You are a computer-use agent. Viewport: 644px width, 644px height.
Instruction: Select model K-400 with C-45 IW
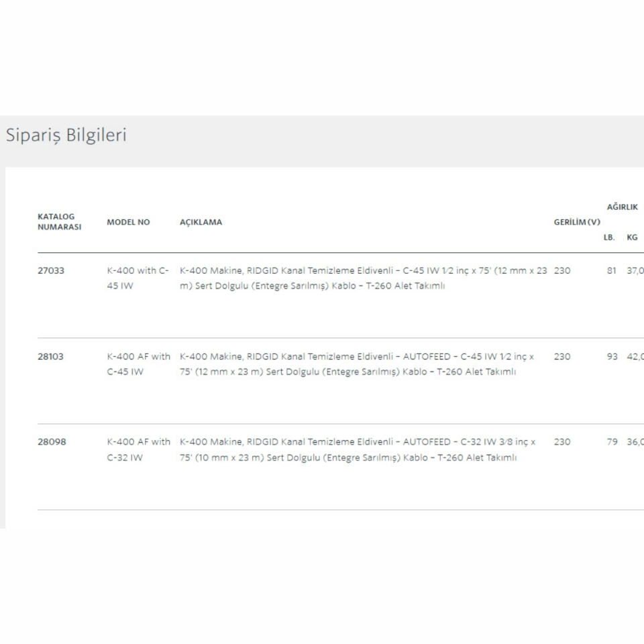point(138,278)
